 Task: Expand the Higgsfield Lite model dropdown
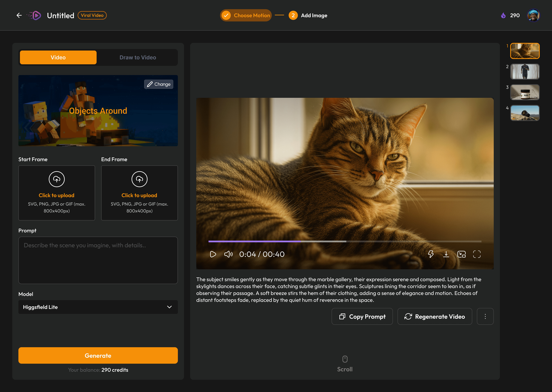[x=98, y=307]
